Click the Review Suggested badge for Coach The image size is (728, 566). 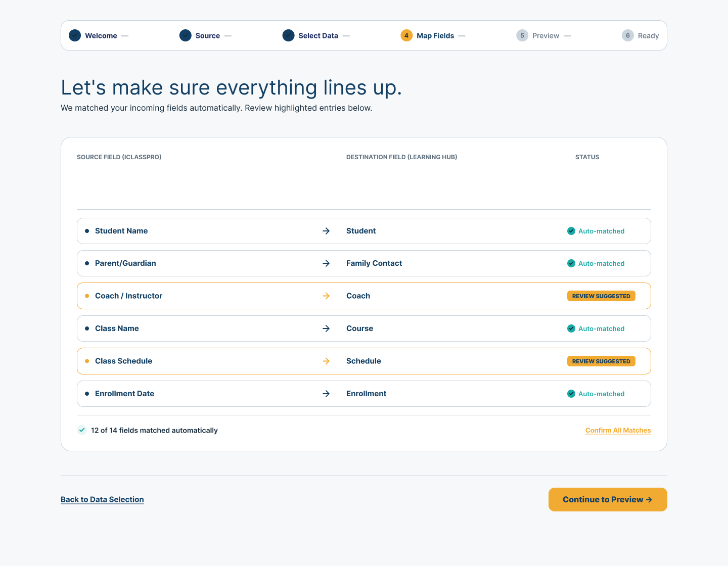[601, 296]
